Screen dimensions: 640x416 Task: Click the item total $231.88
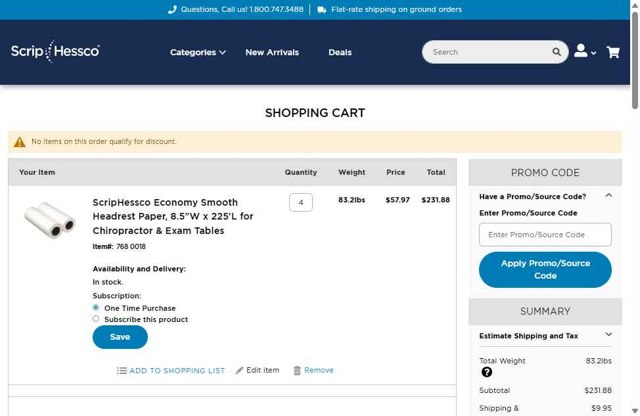[436, 200]
